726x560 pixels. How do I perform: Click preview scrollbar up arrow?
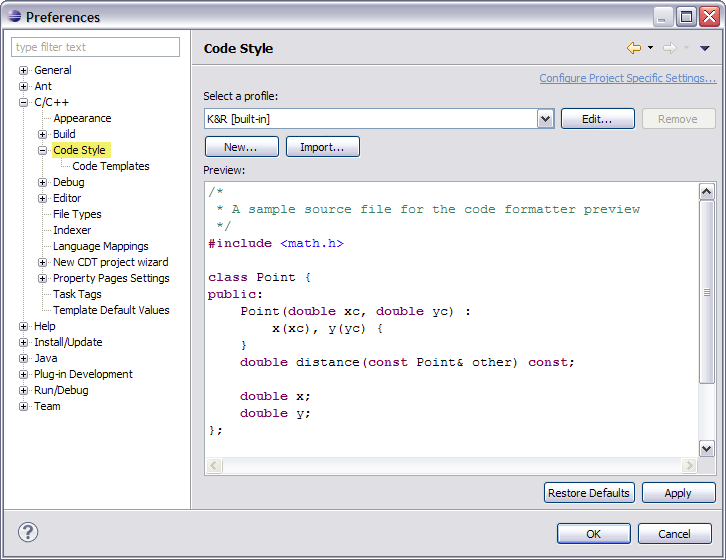click(x=707, y=192)
